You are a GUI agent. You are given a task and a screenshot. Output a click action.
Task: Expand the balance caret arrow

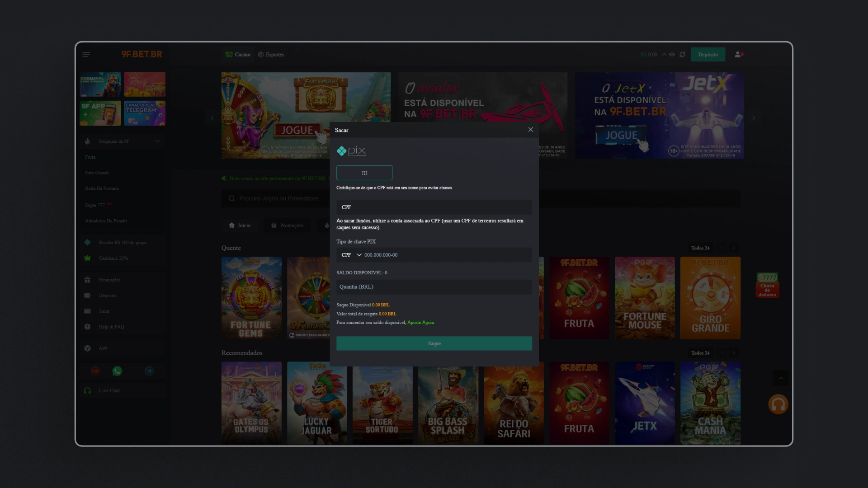(x=664, y=55)
